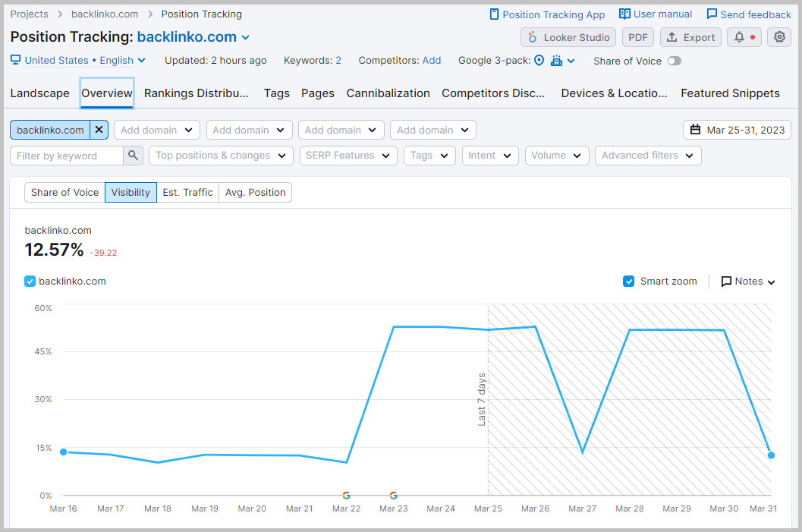Open the Mar 25-31, 2023 date picker
This screenshot has height=532, width=802.
737,130
